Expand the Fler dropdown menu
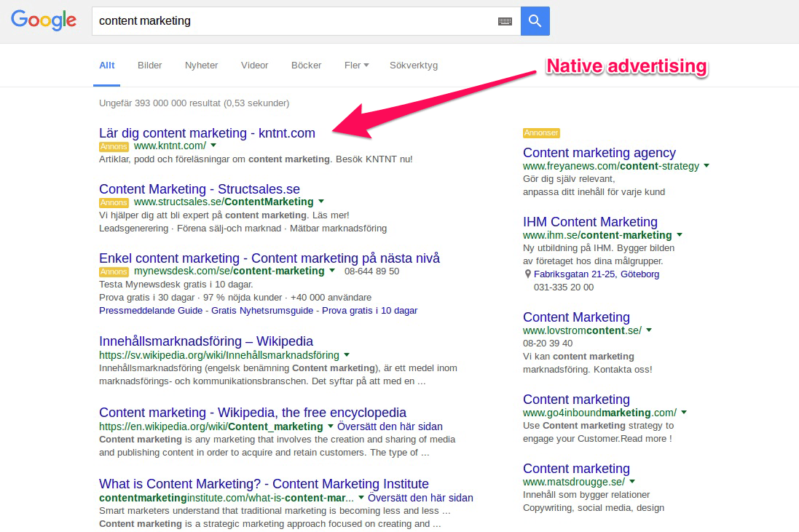 point(356,65)
